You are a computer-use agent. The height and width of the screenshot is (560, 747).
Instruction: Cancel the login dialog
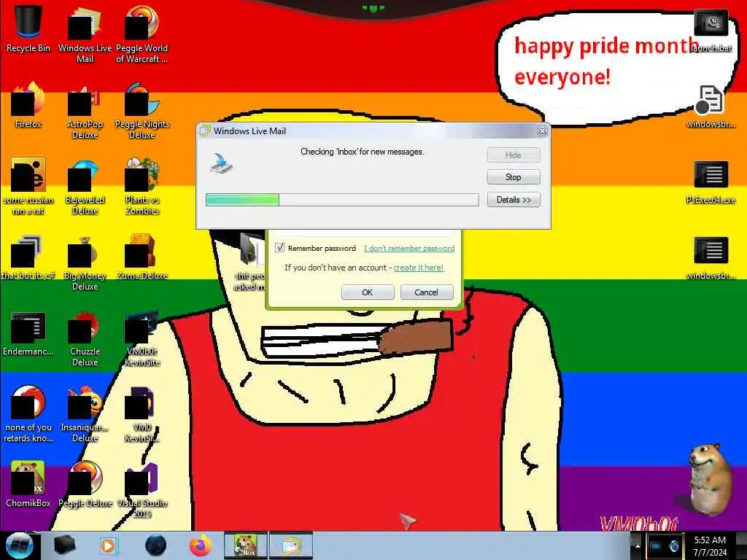pos(426,292)
